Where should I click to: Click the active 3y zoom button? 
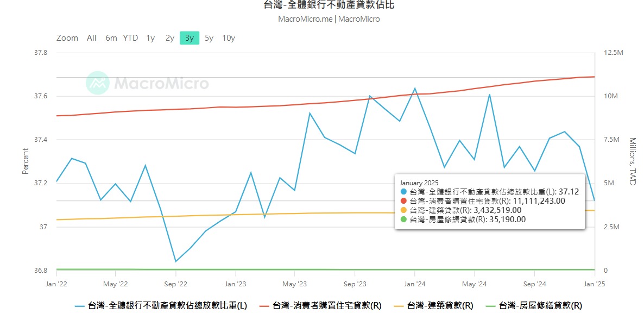[x=190, y=38]
